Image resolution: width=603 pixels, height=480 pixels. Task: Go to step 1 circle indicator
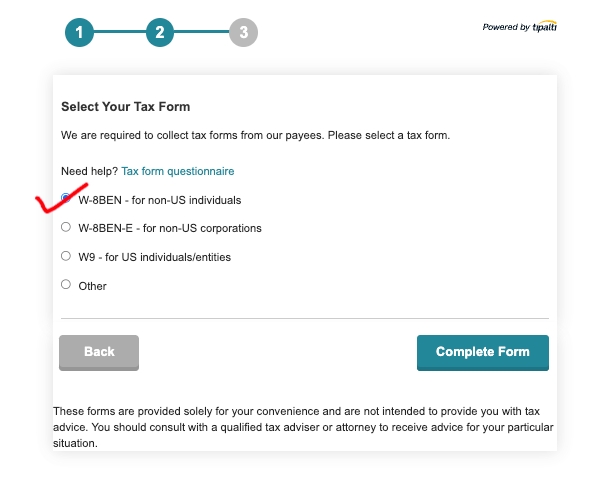click(x=79, y=32)
